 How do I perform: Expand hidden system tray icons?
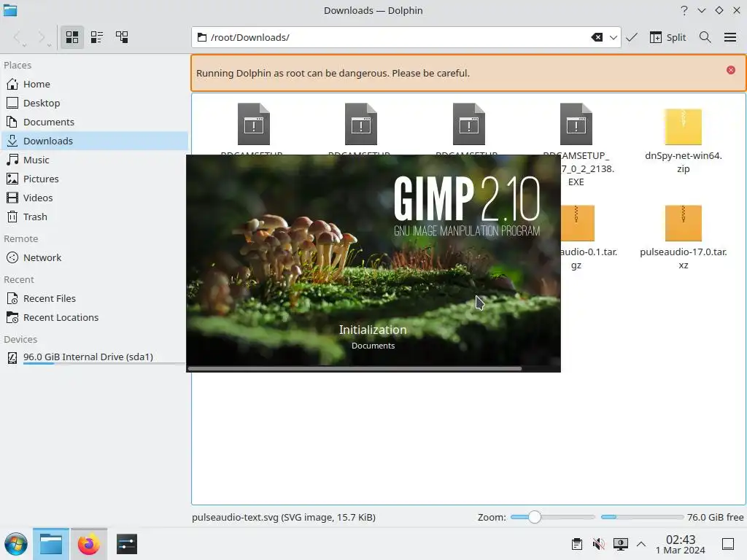coord(641,544)
